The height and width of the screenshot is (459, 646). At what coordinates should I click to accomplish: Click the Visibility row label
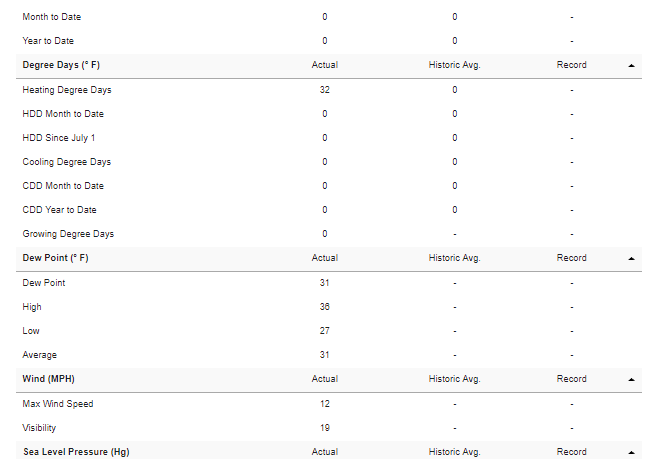click(39, 428)
